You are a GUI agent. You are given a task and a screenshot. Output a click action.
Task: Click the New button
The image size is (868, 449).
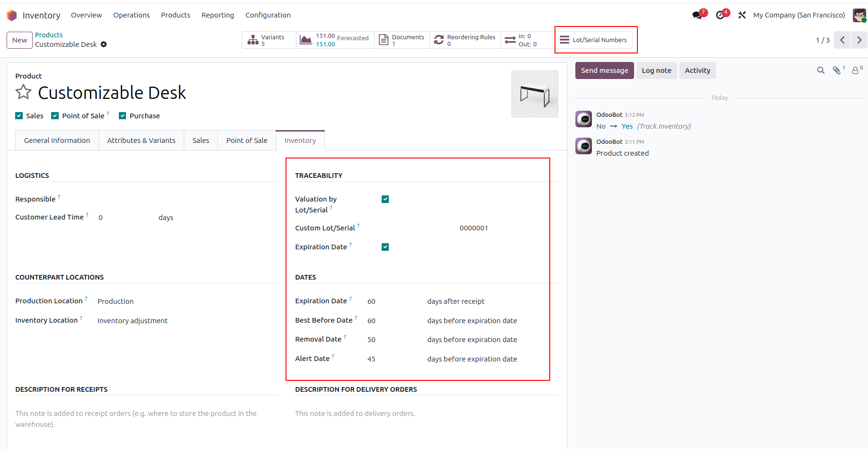pos(19,40)
